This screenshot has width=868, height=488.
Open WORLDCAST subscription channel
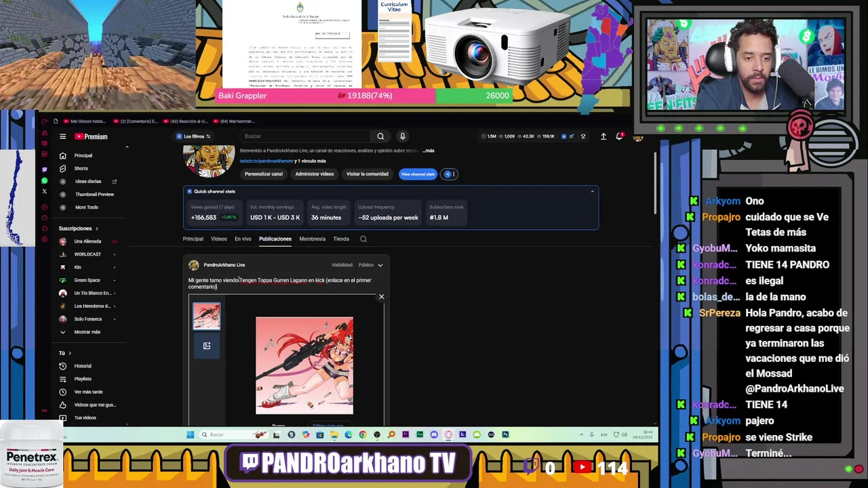87,254
